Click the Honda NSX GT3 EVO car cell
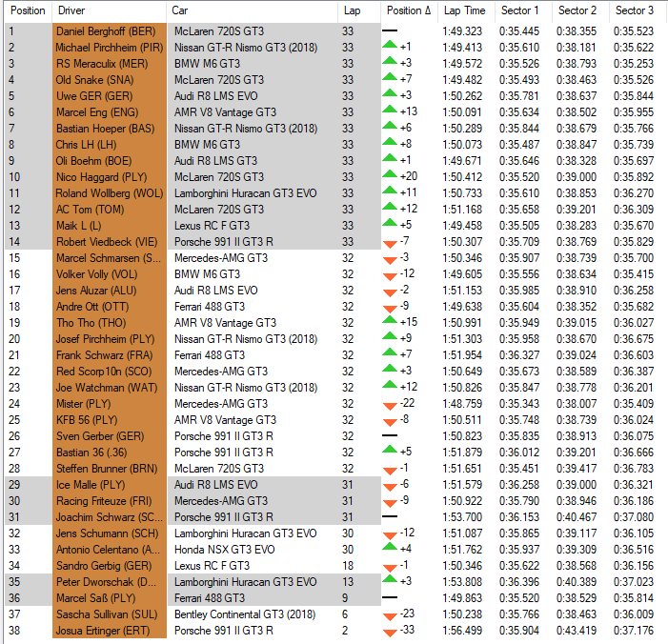The image size is (668, 644). (x=225, y=550)
